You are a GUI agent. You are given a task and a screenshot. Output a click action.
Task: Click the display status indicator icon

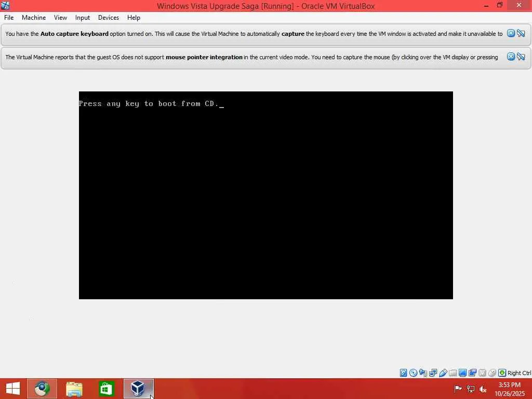(462, 373)
